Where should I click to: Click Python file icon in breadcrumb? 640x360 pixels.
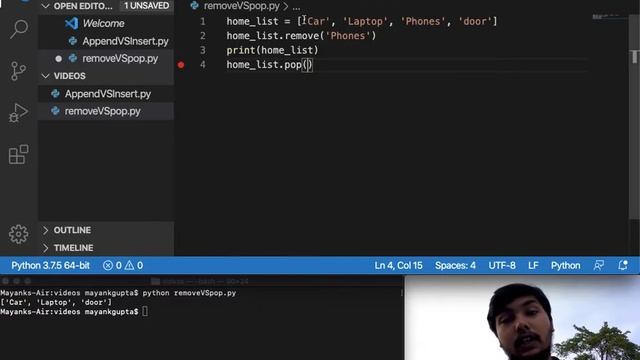click(x=195, y=6)
